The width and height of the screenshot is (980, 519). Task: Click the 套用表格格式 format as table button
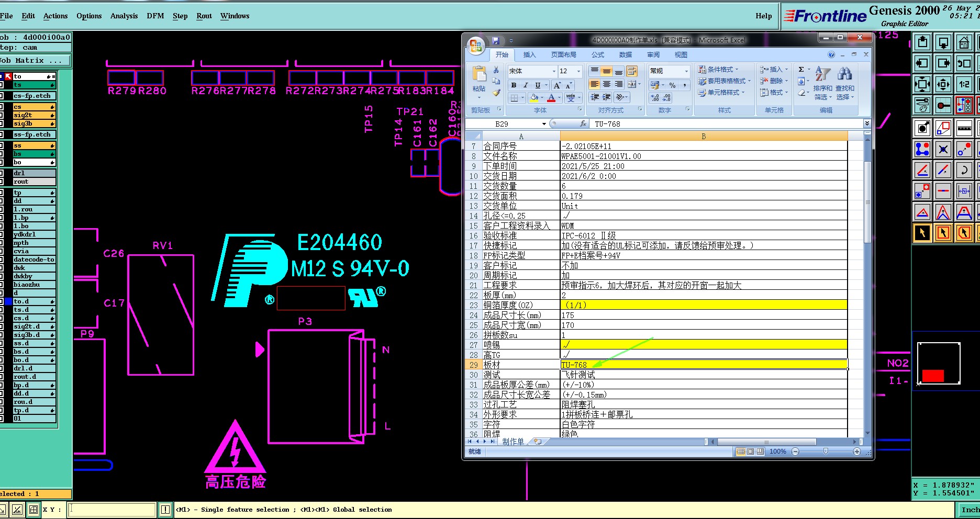tap(723, 81)
